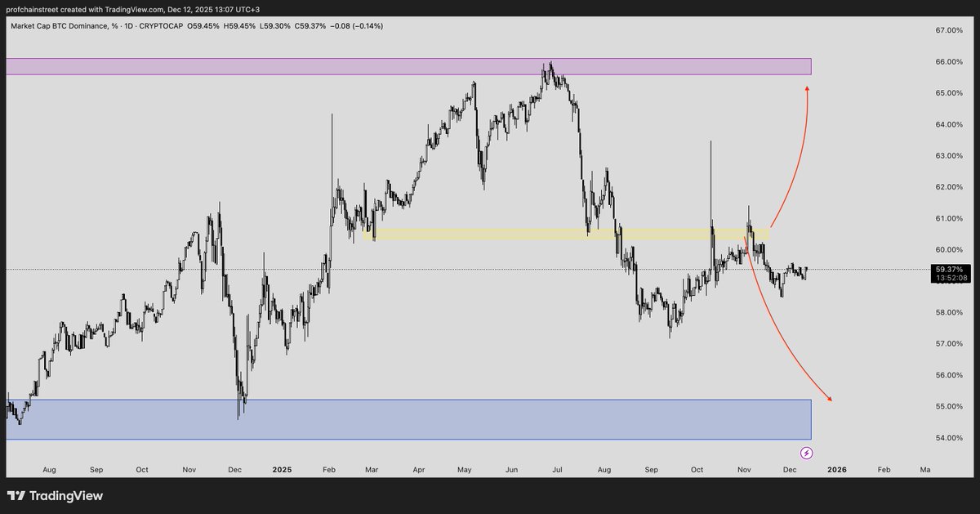Image resolution: width=980 pixels, height=514 pixels.
Task: Click the 62.00% price axis label
Action: point(949,187)
